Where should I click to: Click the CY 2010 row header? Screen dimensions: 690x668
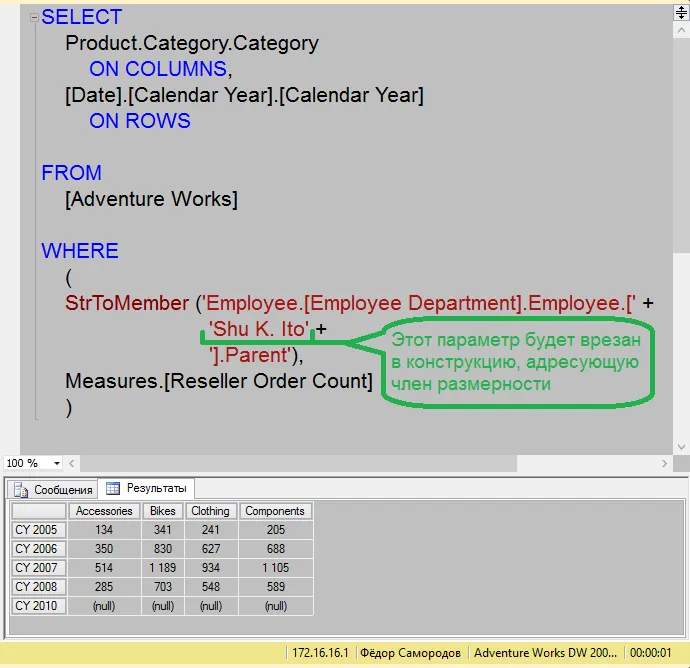tap(39, 606)
